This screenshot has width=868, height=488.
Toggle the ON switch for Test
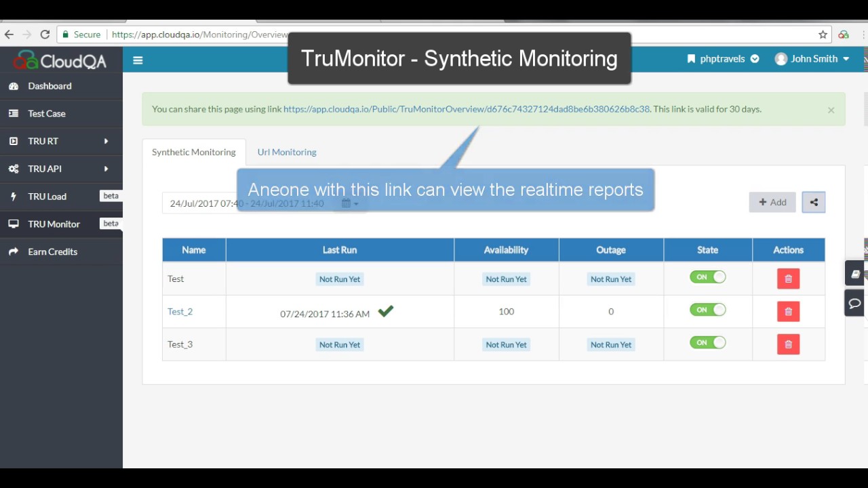click(708, 277)
